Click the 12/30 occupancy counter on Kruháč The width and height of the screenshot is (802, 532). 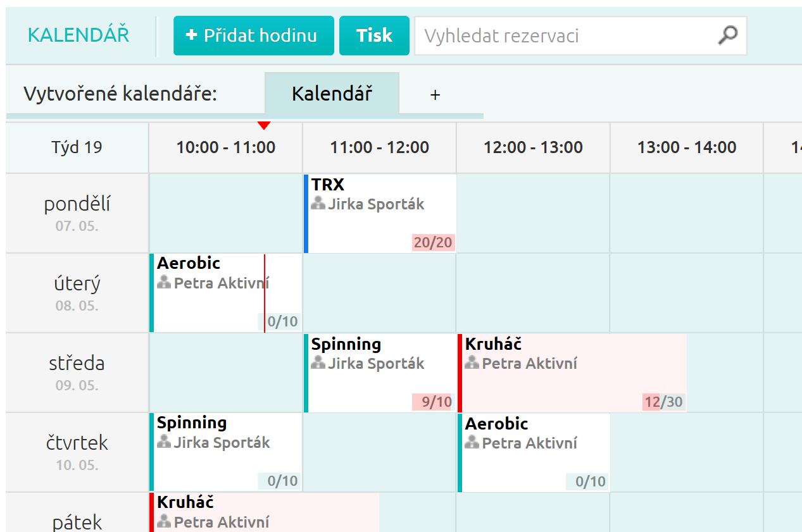pos(663,401)
